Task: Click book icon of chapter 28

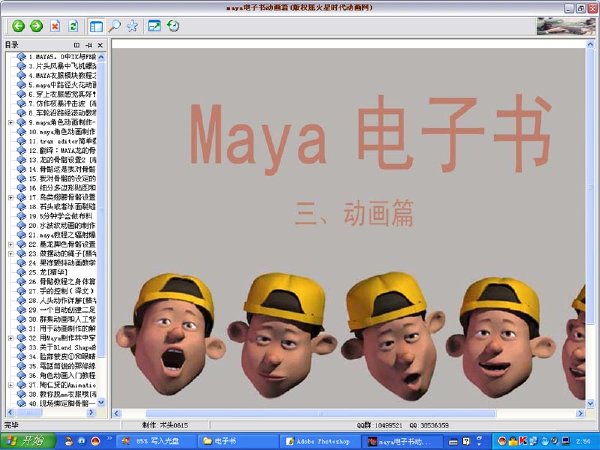Action: tap(21, 300)
